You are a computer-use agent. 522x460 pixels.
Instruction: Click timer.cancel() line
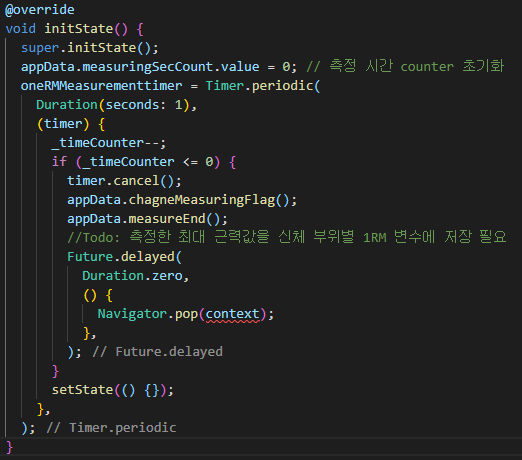tap(124, 181)
